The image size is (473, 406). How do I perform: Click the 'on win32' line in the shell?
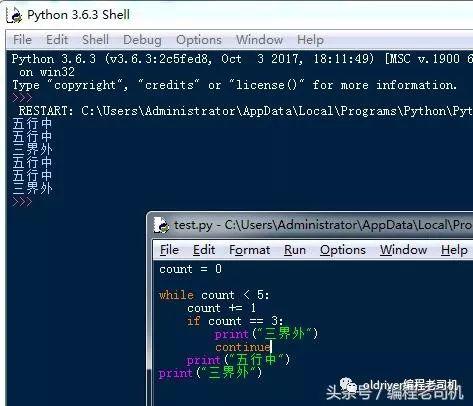point(47,72)
